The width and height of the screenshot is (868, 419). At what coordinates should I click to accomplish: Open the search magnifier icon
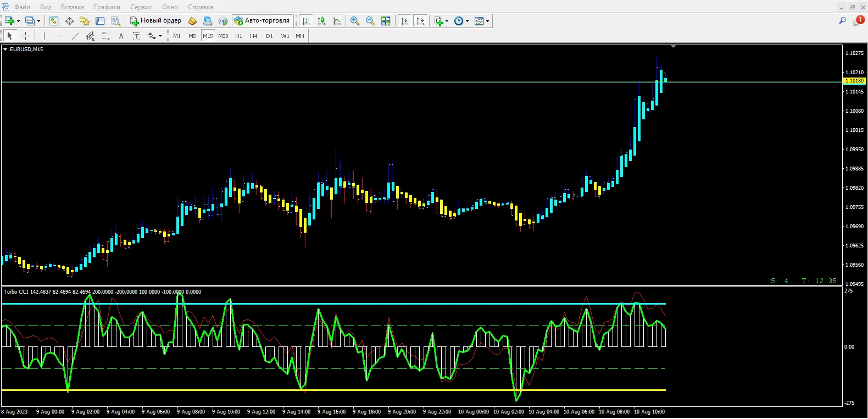(x=842, y=21)
